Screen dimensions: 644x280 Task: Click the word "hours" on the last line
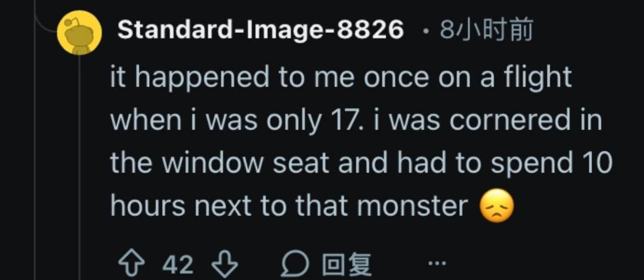pos(148,207)
